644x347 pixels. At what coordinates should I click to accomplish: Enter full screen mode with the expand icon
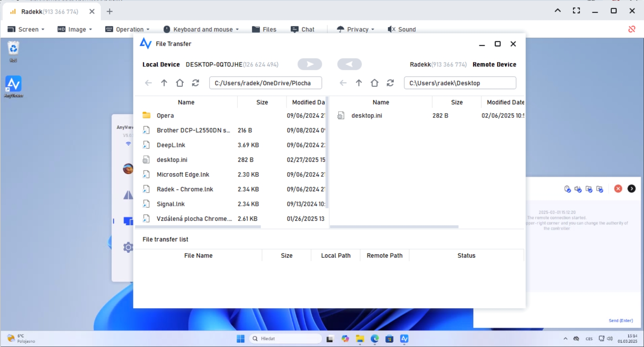click(x=576, y=11)
